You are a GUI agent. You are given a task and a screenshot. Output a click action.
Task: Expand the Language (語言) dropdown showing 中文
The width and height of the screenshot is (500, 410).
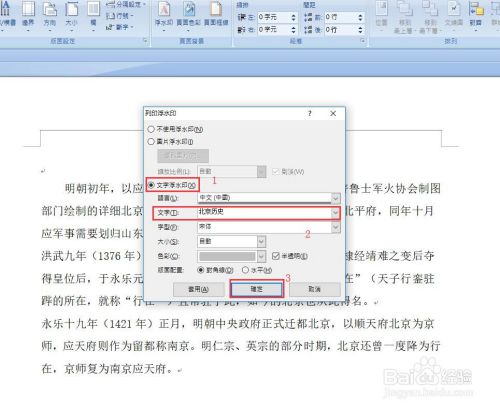336,198
